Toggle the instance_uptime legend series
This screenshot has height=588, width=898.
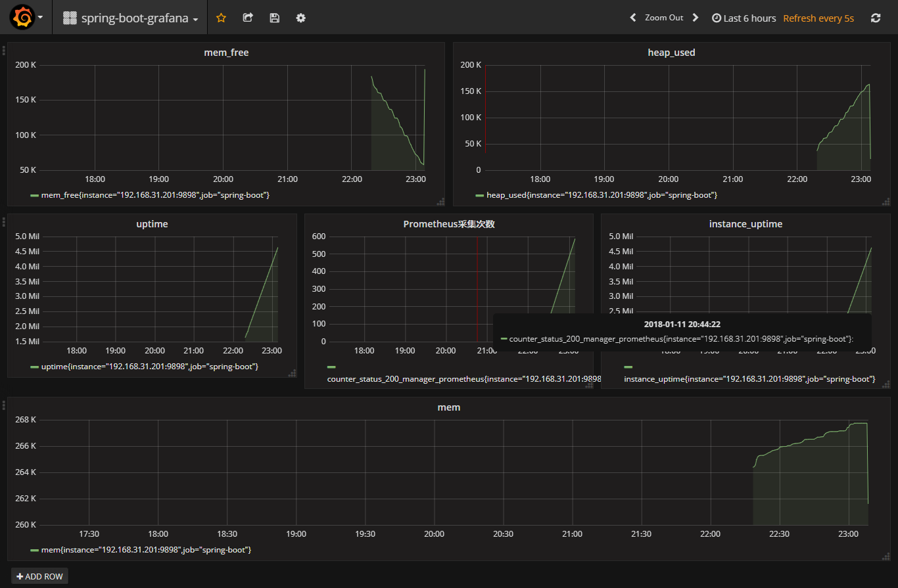pos(749,379)
